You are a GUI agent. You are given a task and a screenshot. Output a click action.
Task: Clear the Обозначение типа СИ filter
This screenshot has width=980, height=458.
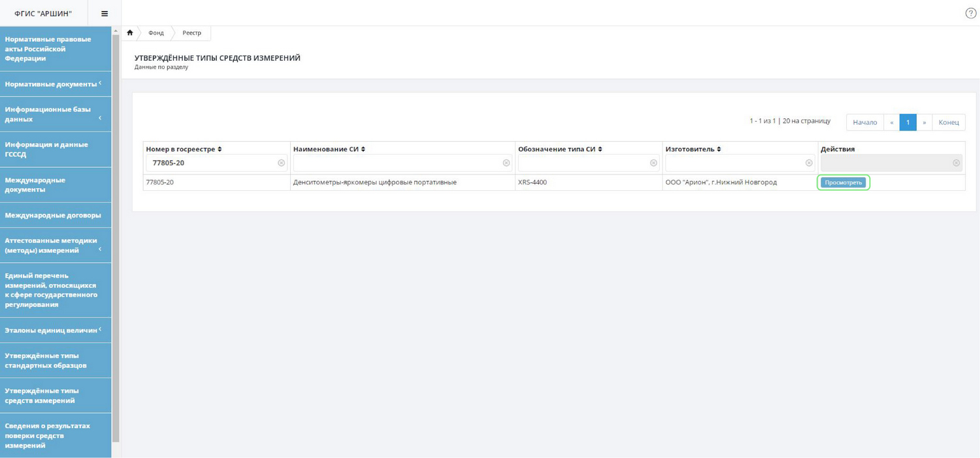[653, 163]
